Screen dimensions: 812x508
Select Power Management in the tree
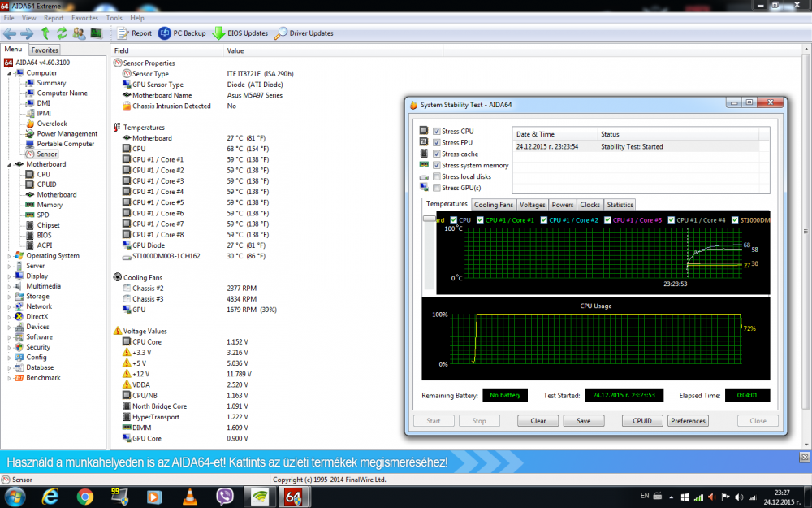pyautogui.click(x=67, y=134)
